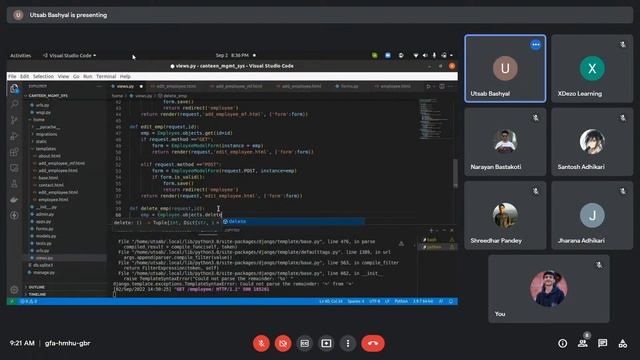Select the bash terminal entry

coord(438,240)
